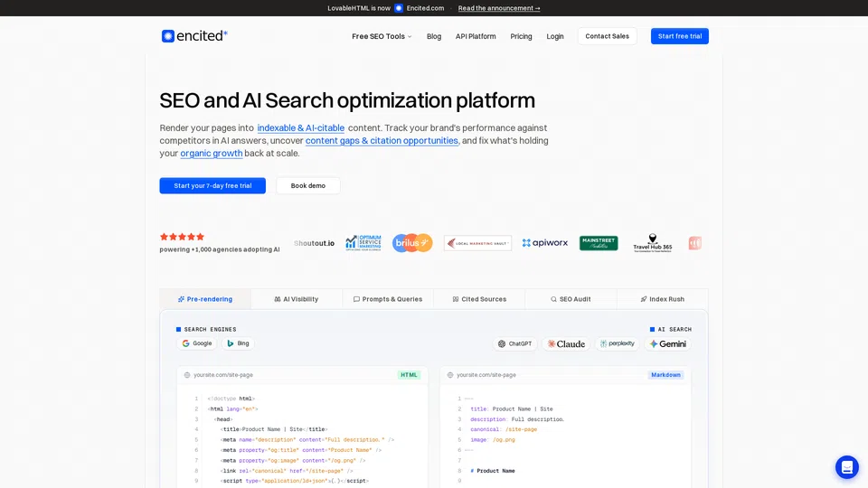Select the Bing search engine chip
Image resolution: width=868 pixels, height=488 pixels.
pyautogui.click(x=238, y=343)
